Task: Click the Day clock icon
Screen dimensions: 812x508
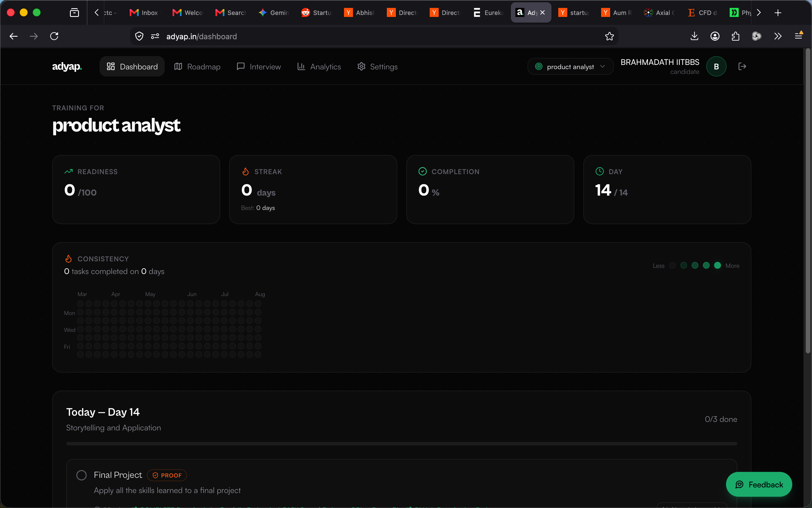Action: click(x=600, y=171)
